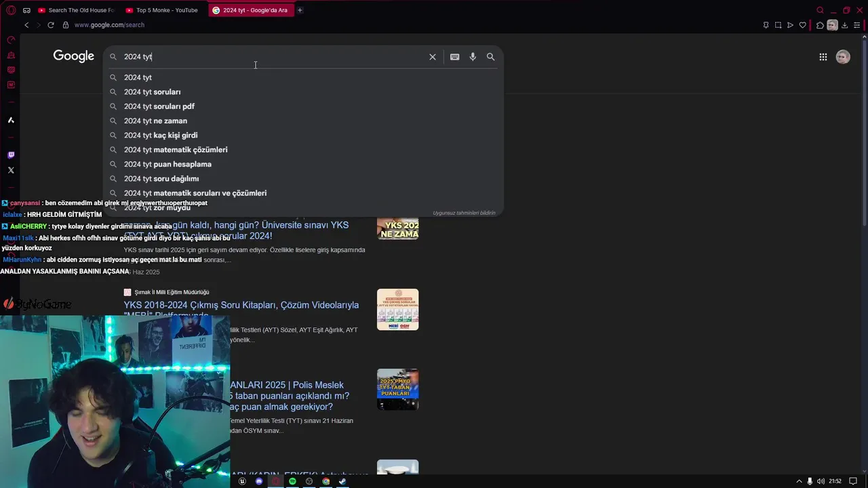Open the Aria AI sidebar icon
The width and height of the screenshot is (868, 488).
11,120
